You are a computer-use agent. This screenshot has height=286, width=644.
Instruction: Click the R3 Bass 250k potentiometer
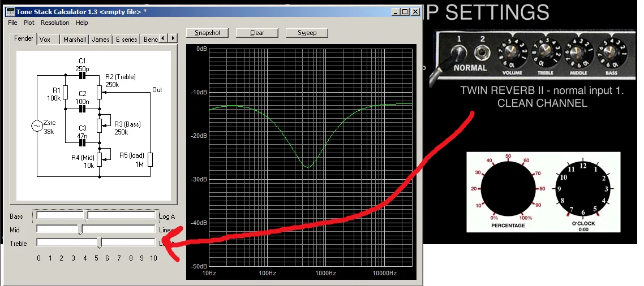coord(99,125)
